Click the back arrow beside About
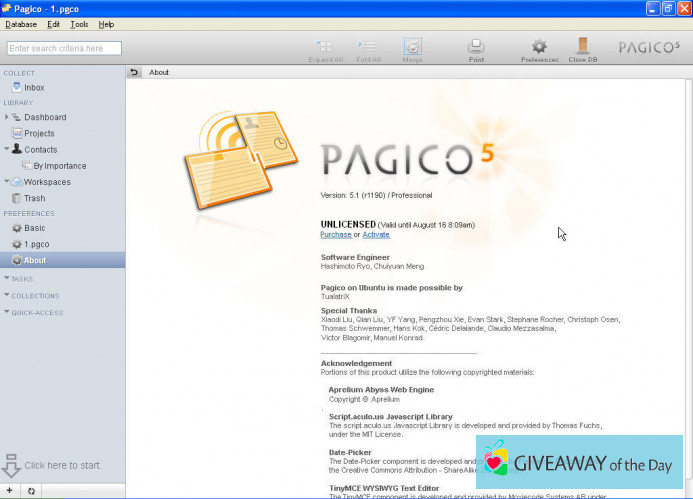This screenshot has width=693, height=499. click(135, 72)
